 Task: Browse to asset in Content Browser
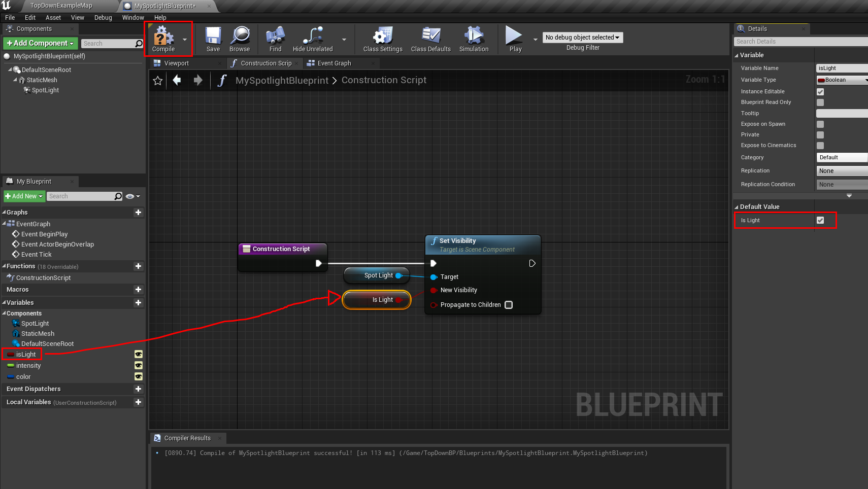click(x=240, y=39)
